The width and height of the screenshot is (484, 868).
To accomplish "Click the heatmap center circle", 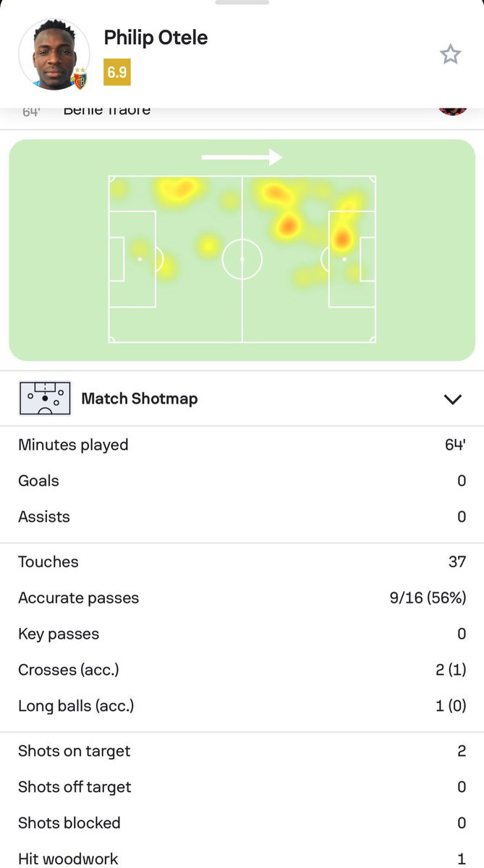I will 242,258.
